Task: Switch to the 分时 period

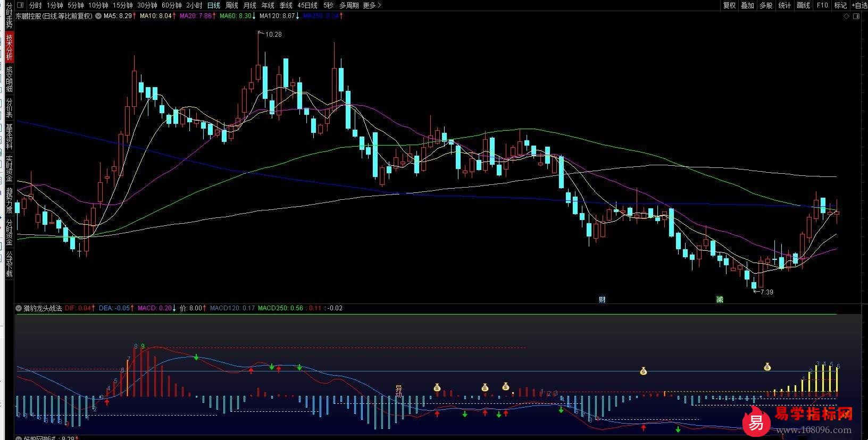Action: [x=35, y=5]
